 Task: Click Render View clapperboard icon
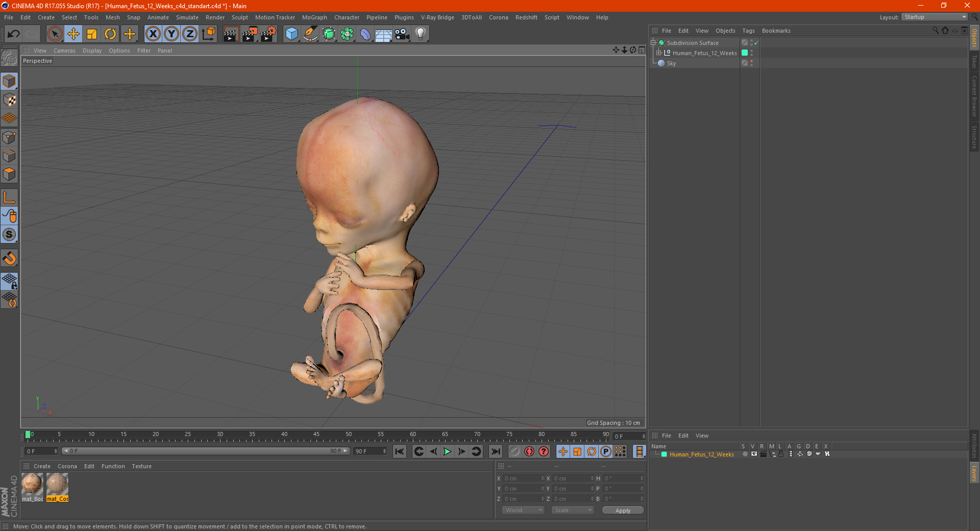(231, 34)
